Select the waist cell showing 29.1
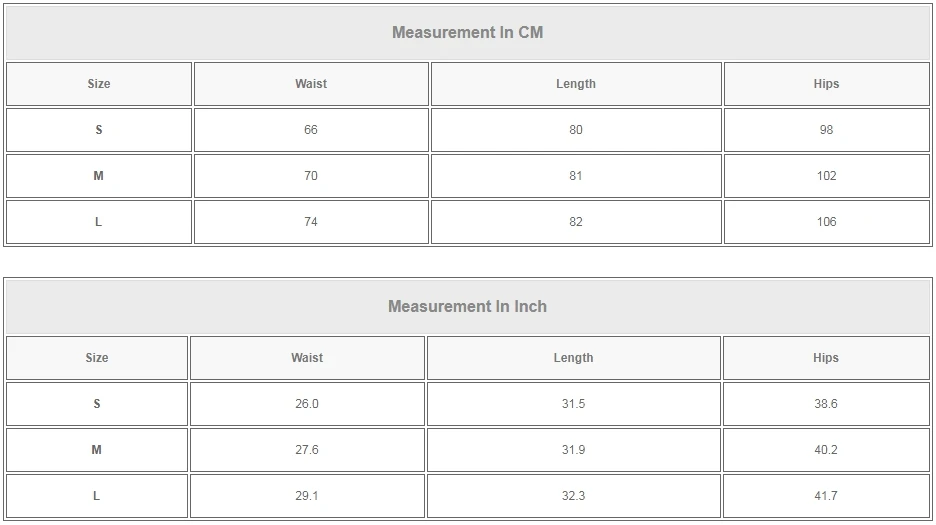This screenshot has width=936, height=525. pyautogui.click(x=307, y=496)
